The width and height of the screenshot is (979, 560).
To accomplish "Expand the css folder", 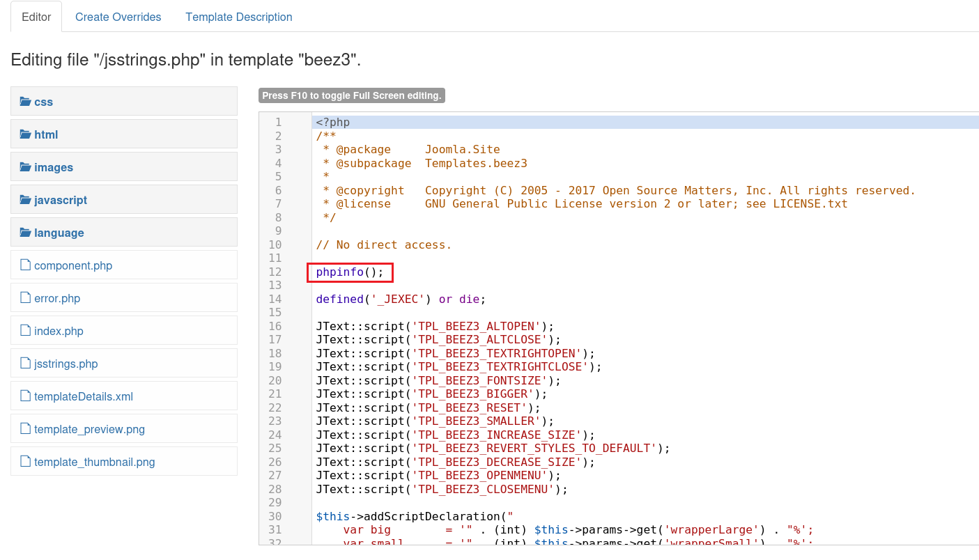I will click(x=44, y=102).
